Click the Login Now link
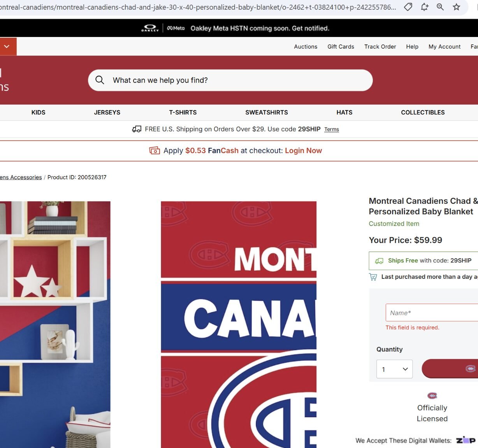The width and height of the screenshot is (478, 448). click(303, 150)
